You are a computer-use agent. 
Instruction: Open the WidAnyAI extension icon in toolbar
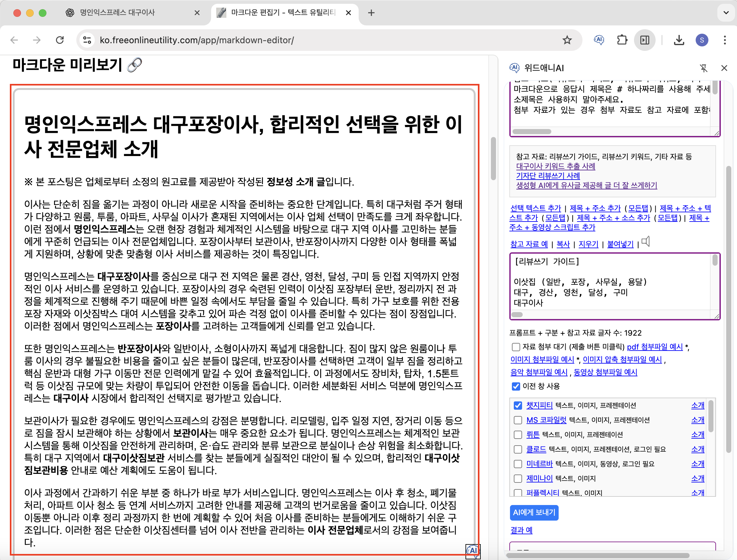(x=599, y=40)
